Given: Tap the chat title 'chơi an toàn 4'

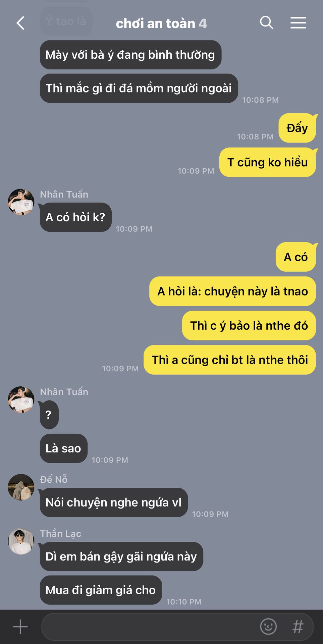Looking at the screenshot, I should click(161, 23).
